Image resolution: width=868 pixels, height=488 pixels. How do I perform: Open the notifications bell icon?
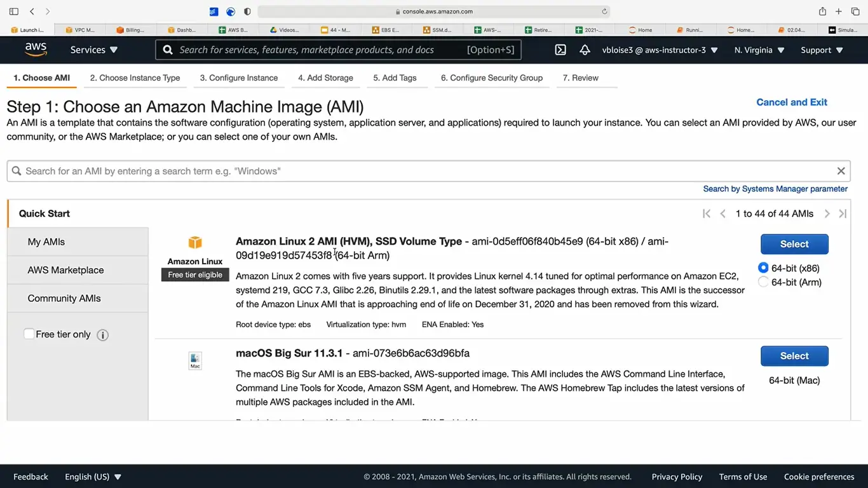tap(585, 50)
